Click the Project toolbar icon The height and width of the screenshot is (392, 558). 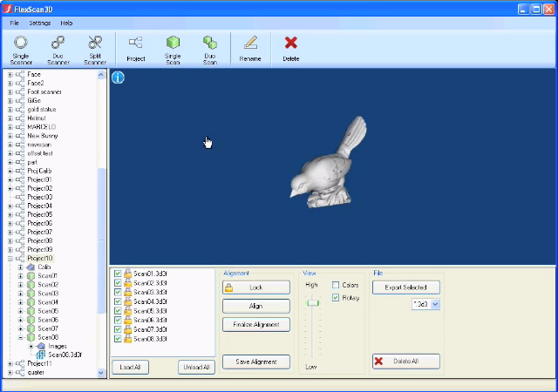[x=135, y=43]
